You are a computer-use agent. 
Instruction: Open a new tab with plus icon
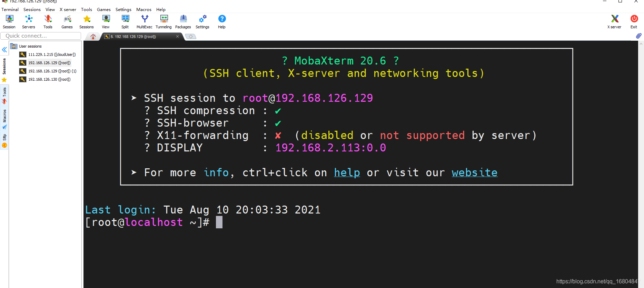pyautogui.click(x=191, y=37)
